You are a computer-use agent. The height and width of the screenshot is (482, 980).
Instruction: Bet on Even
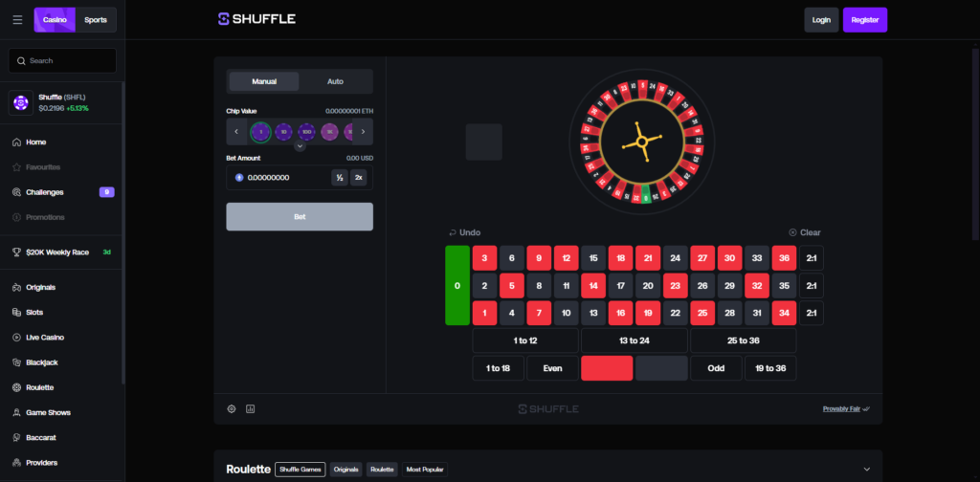[x=552, y=368]
